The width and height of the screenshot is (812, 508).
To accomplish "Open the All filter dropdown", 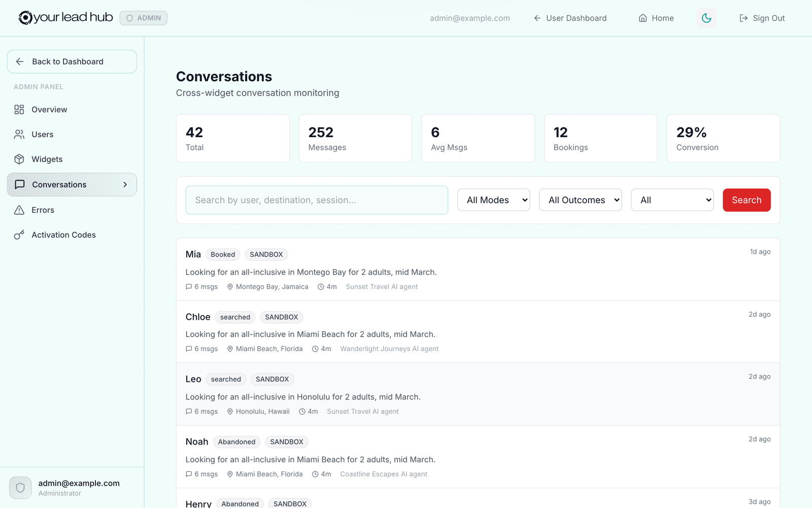I will tap(672, 200).
